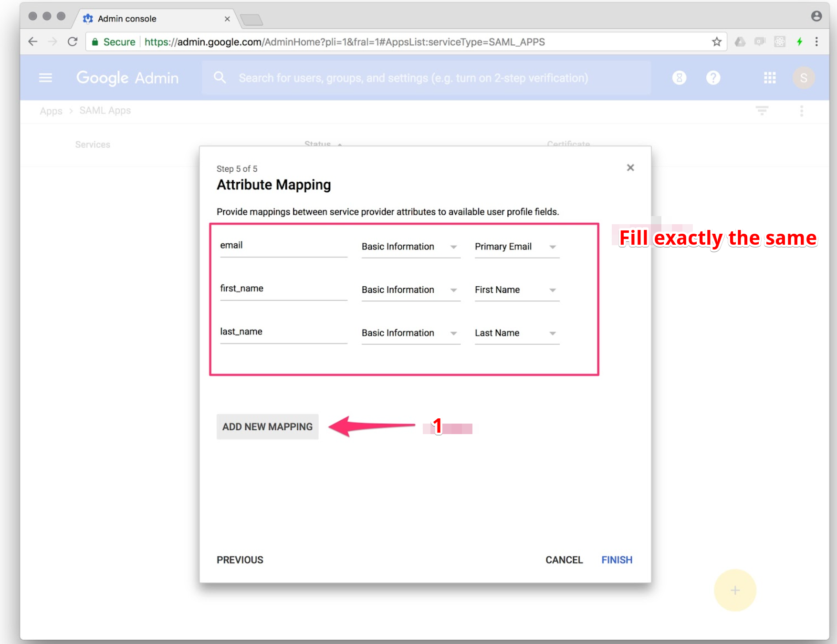Click the filter icon in SAML Apps
This screenshot has width=837, height=644.
(x=762, y=111)
